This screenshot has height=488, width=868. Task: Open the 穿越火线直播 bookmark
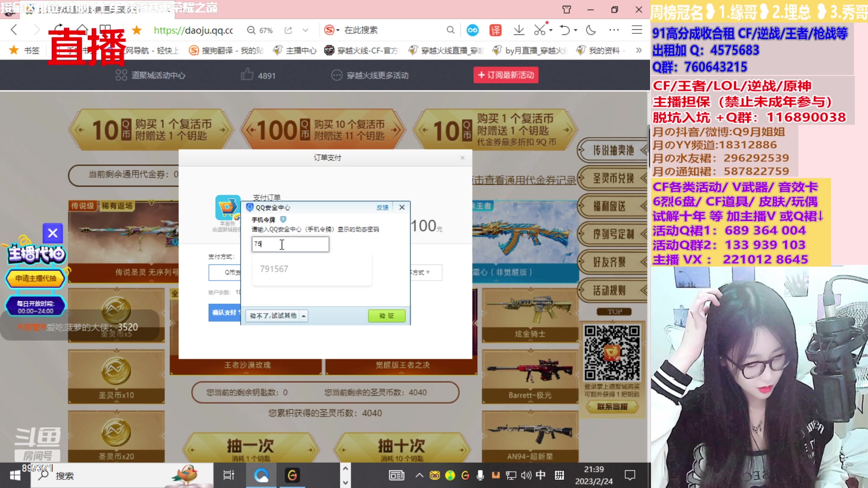(x=446, y=50)
